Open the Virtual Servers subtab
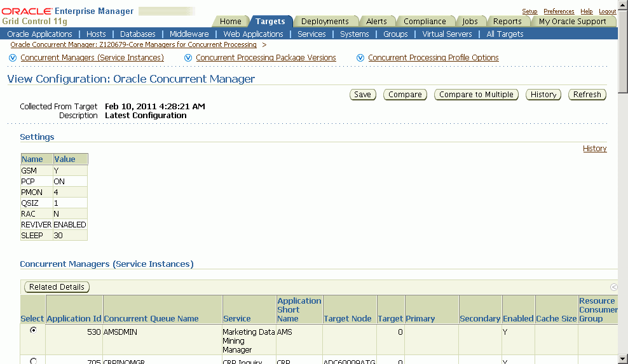The height and width of the screenshot is (364, 628). click(x=447, y=34)
